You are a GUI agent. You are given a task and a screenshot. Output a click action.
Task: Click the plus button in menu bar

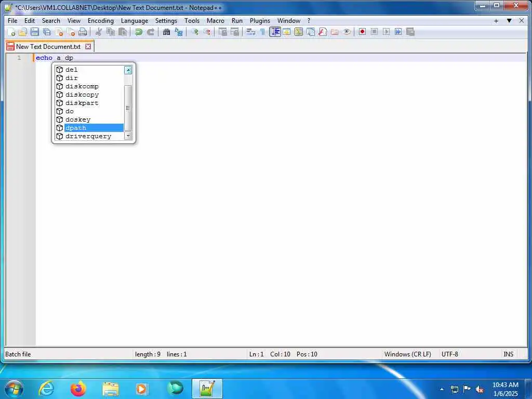point(496,21)
